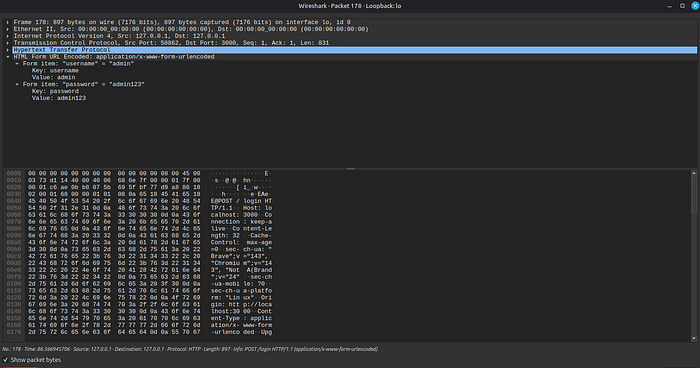Click hex offset 0090 row
Image resolution: width=700 pixels, height=368 pixels.
point(14,236)
